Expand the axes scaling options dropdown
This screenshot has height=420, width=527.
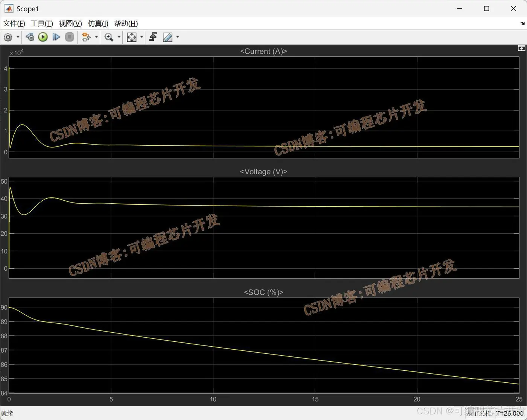(142, 37)
